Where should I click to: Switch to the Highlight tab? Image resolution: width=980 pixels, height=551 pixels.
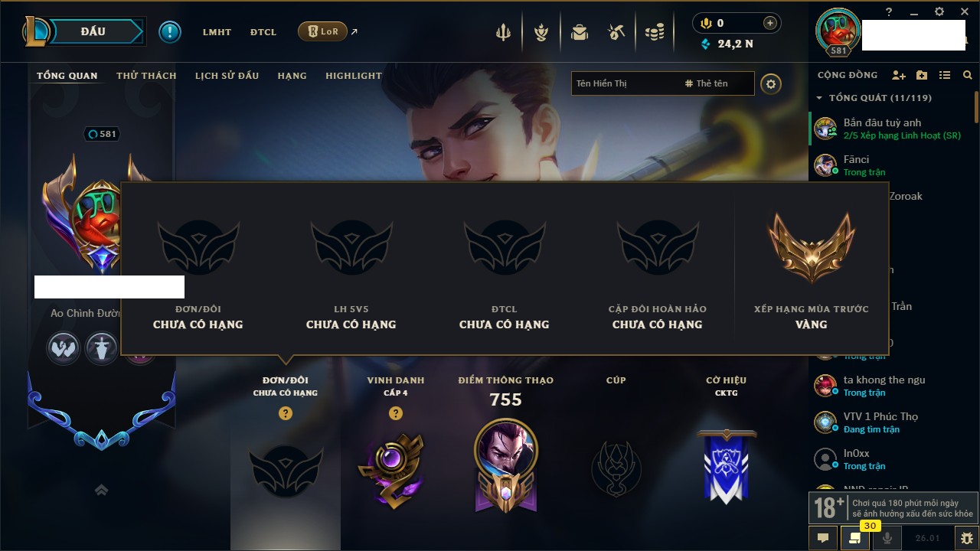(354, 76)
